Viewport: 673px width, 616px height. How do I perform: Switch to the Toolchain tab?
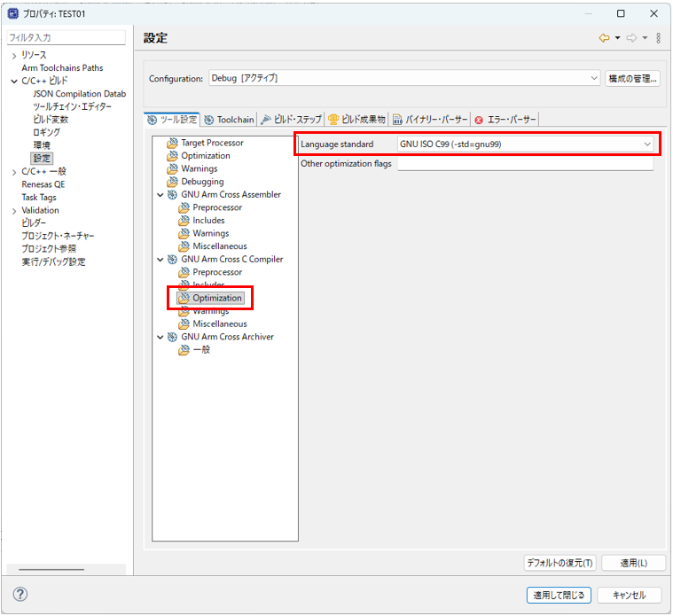pyautogui.click(x=229, y=120)
